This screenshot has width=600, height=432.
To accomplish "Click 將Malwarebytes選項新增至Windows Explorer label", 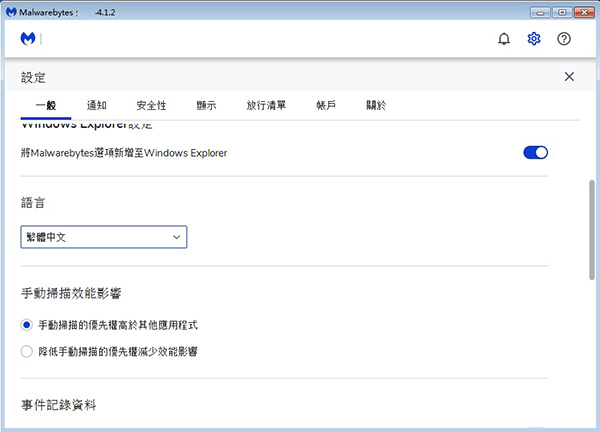I will [124, 153].
